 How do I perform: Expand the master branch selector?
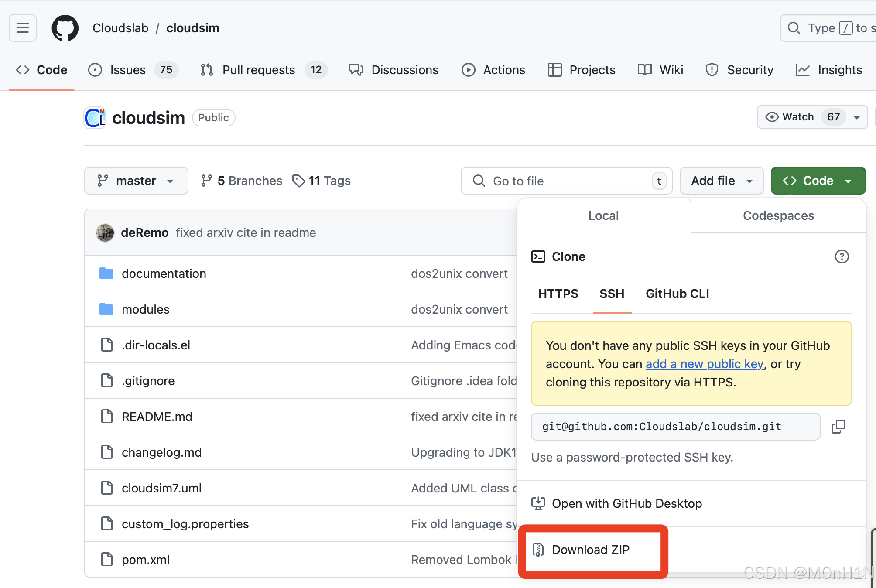pyautogui.click(x=136, y=180)
